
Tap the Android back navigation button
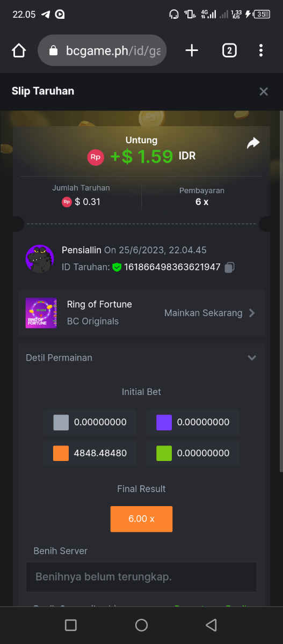tap(212, 625)
